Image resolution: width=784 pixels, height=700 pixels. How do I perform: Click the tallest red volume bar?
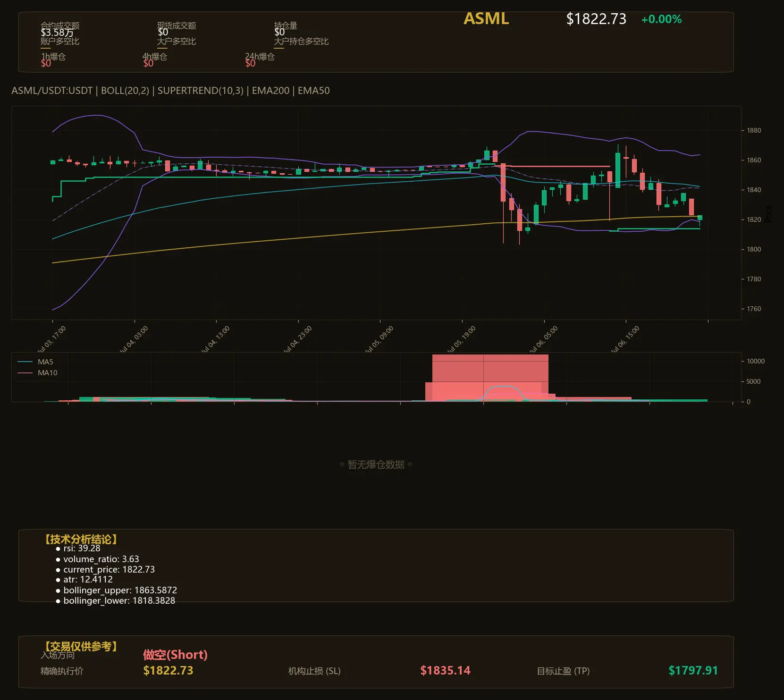pyautogui.click(x=490, y=378)
